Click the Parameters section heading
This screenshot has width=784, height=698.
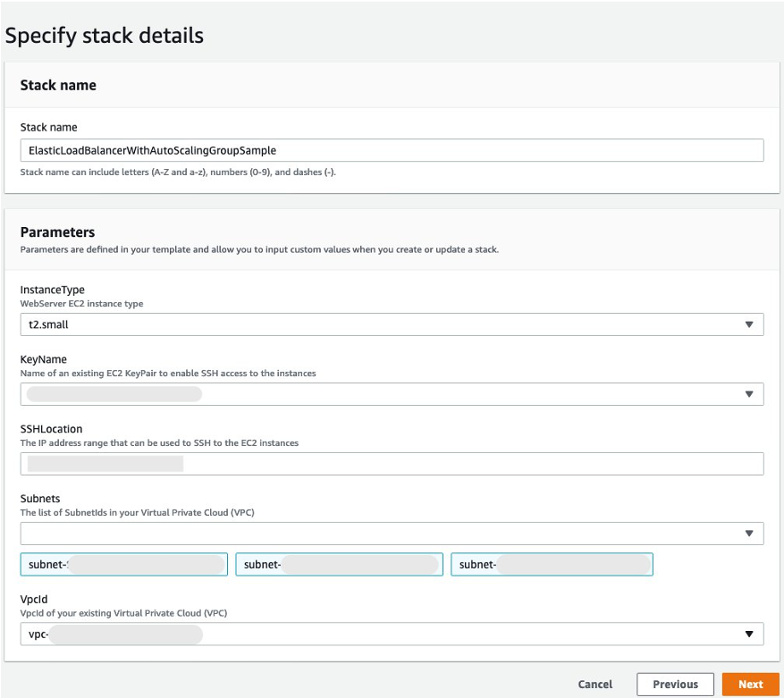(58, 231)
